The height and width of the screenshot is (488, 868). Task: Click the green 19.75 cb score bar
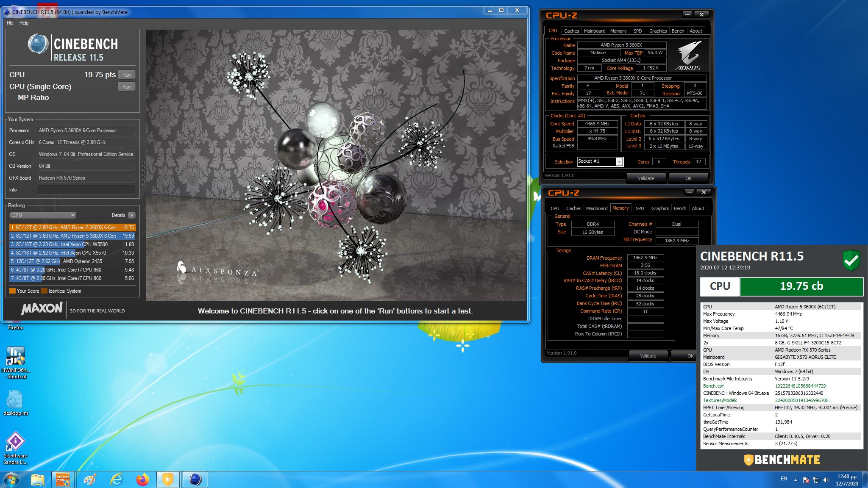pyautogui.click(x=801, y=286)
